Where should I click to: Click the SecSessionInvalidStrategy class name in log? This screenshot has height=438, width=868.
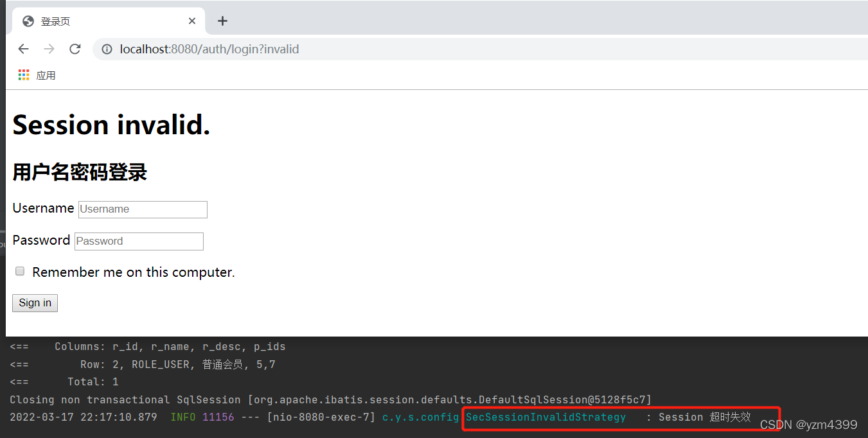click(545, 417)
